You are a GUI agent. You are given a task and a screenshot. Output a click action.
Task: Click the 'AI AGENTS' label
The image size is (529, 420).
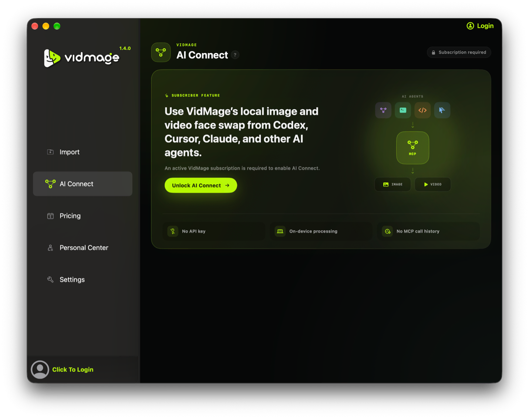tap(413, 96)
